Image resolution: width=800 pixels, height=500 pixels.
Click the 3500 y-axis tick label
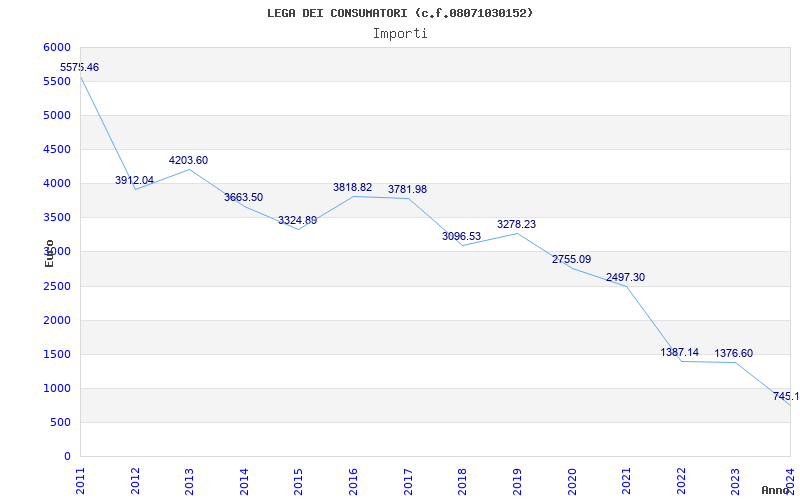pos(58,218)
